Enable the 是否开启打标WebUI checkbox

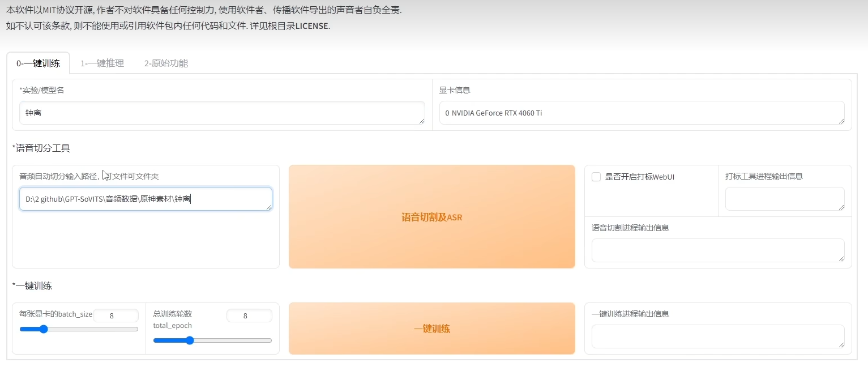596,177
